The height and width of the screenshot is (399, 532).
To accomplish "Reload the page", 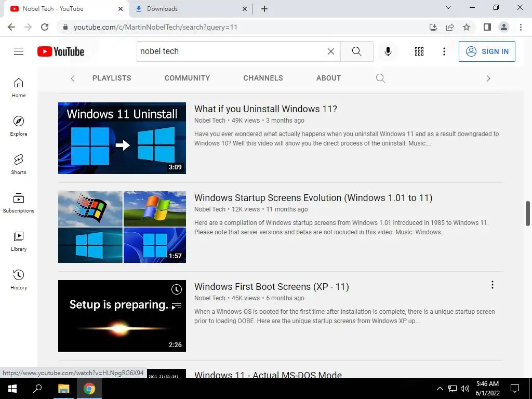I will point(45,27).
